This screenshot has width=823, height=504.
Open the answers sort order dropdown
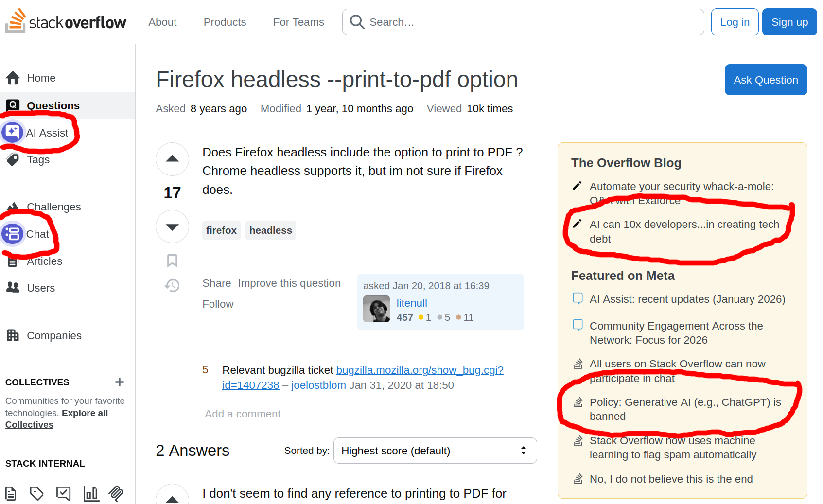pyautogui.click(x=435, y=451)
